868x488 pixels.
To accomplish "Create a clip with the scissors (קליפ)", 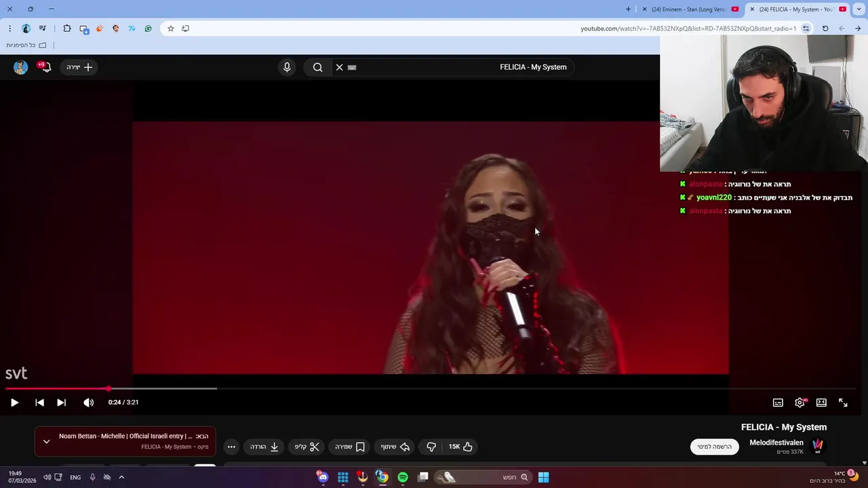I will tap(307, 447).
